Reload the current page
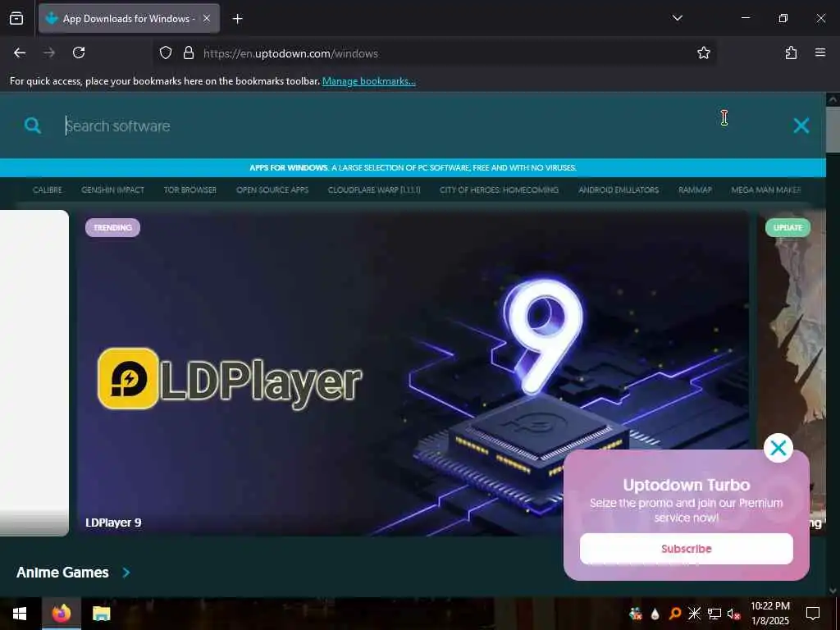The height and width of the screenshot is (630, 840). click(79, 52)
